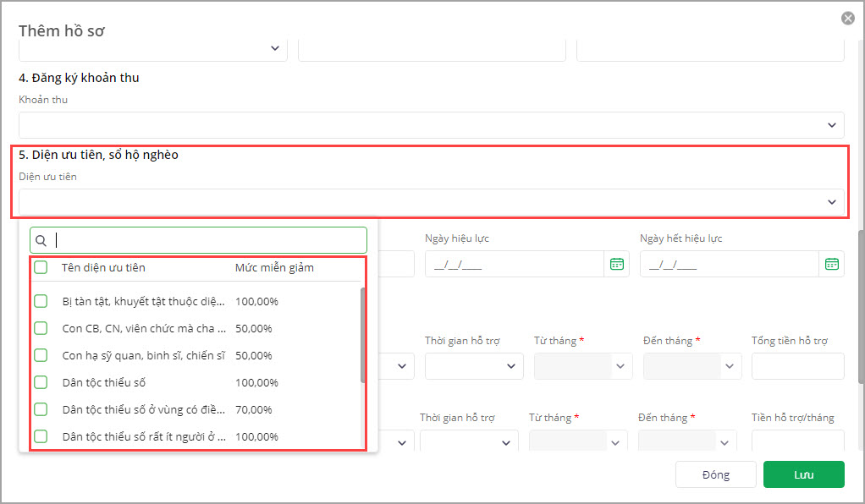Open the Ngày hết hiệu lực calendar picker
The image size is (865, 504).
831,264
